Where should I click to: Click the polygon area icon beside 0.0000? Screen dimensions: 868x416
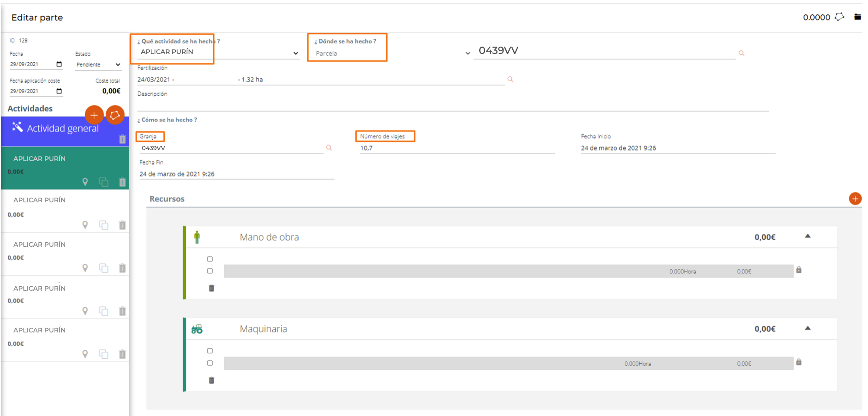click(839, 17)
